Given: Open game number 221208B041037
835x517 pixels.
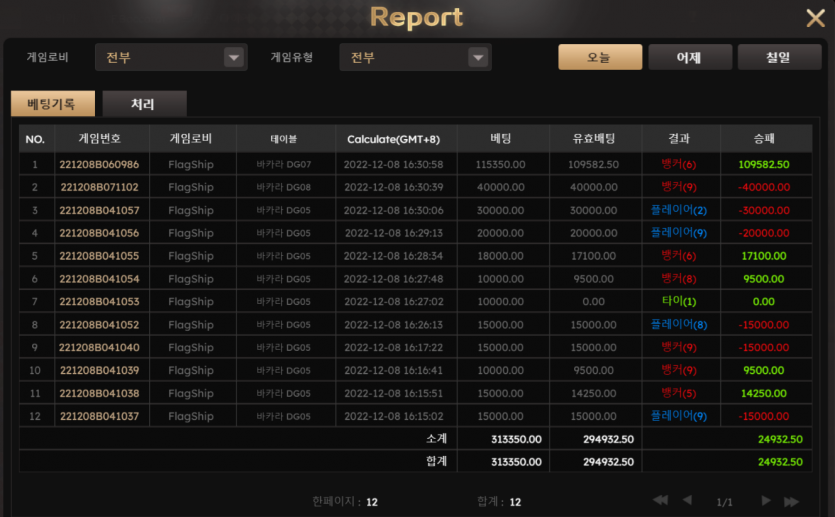Looking at the screenshot, I should click(x=100, y=416).
